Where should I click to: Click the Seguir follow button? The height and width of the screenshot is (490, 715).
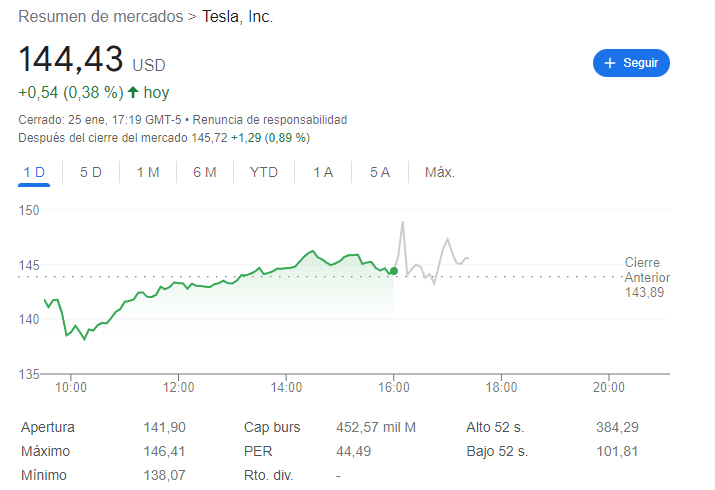631,62
